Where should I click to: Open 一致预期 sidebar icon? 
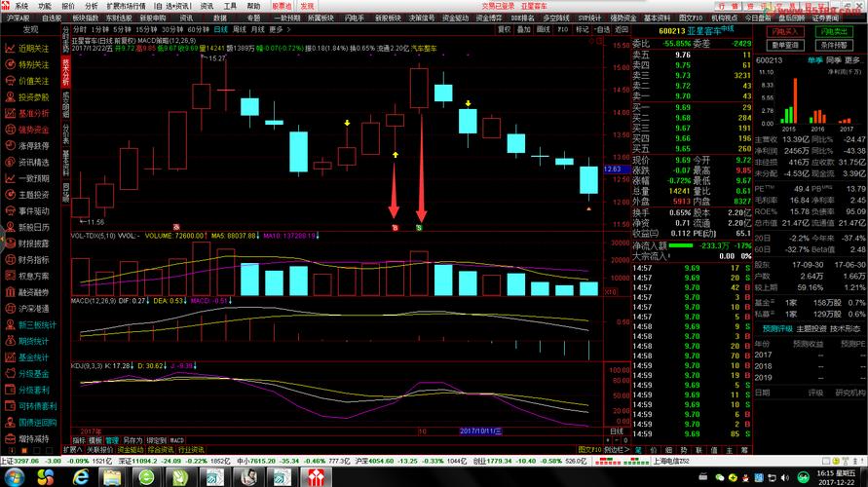tap(10, 178)
